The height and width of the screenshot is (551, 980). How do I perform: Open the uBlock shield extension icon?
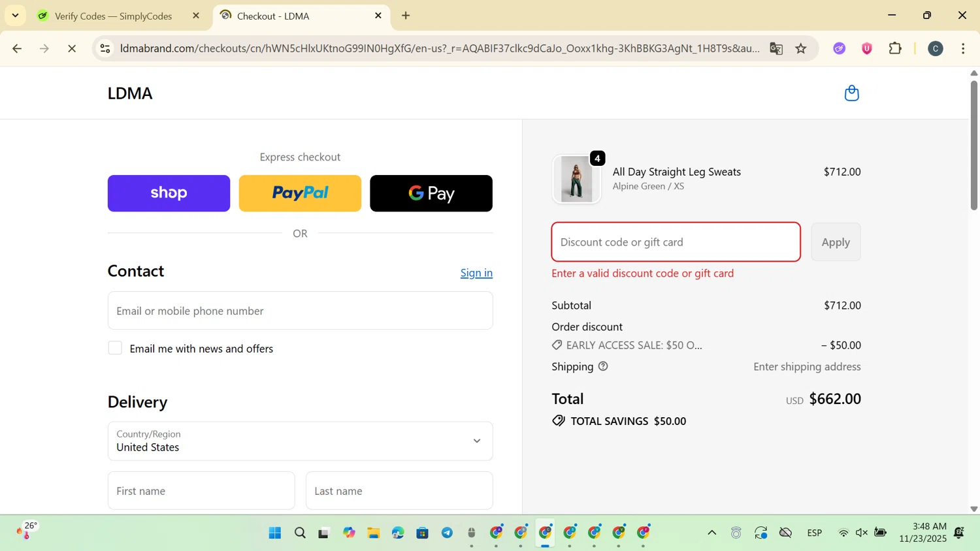(x=867, y=49)
